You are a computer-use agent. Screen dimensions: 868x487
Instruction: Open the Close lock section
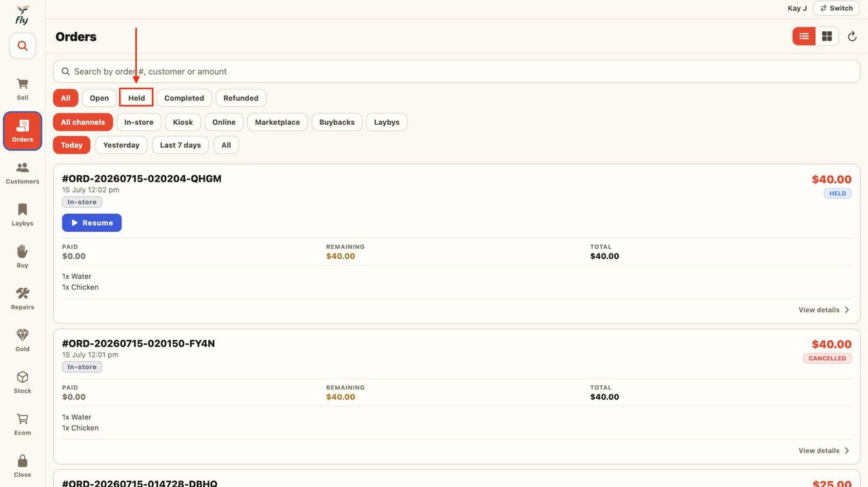(22, 467)
